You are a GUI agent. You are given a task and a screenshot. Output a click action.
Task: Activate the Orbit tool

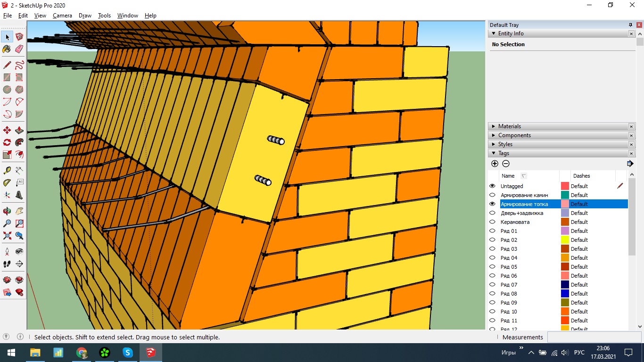pyautogui.click(x=7, y=211)
